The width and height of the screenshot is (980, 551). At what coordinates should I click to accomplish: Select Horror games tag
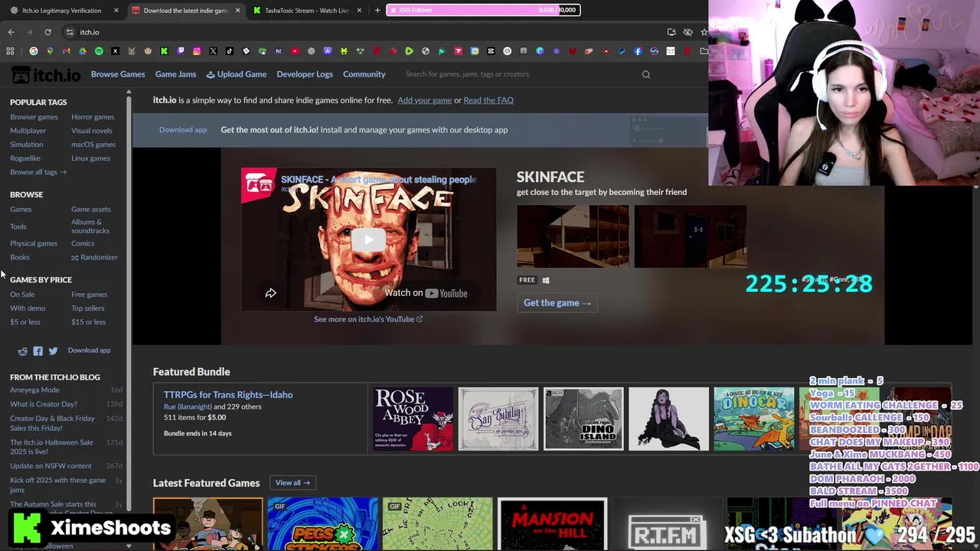(x=93, y=117)
